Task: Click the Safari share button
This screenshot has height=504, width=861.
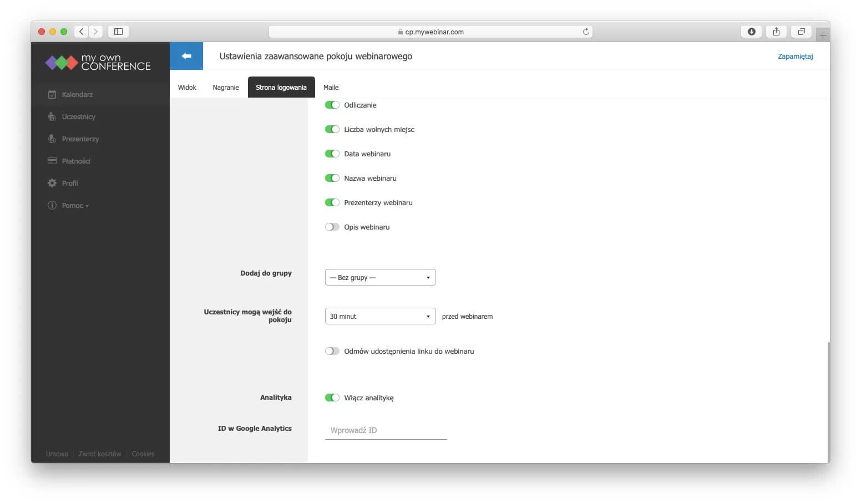Action: [777, 32]
